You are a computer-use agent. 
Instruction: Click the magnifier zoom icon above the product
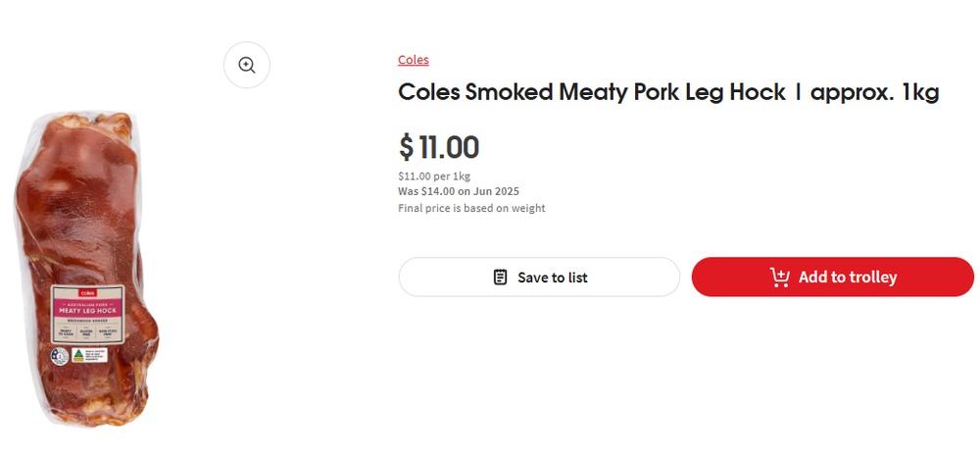pos(246,66)
